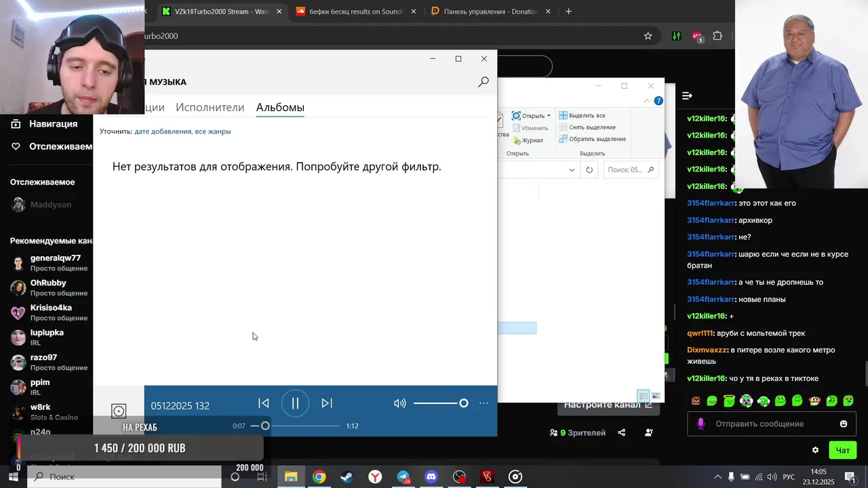Click the moderator user icon beside share
Viewport: 868px width, 488px height.
(x=649, y=432)
